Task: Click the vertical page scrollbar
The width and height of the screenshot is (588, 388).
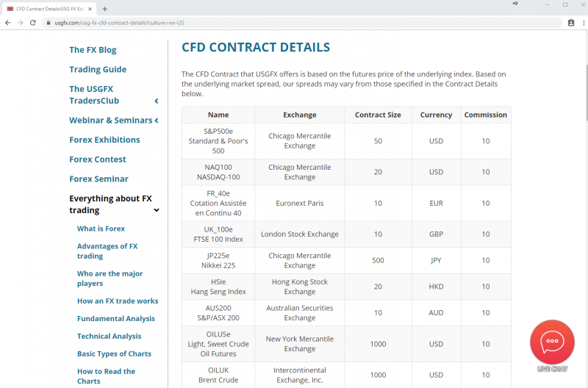Action: coord(586,93)
